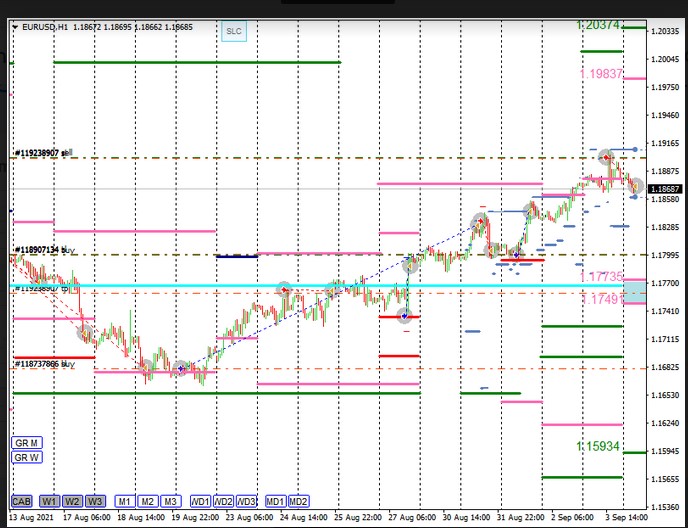Select the #119238907 sell order line label
This screenshot has height=528, width=688.
point(42,155)
